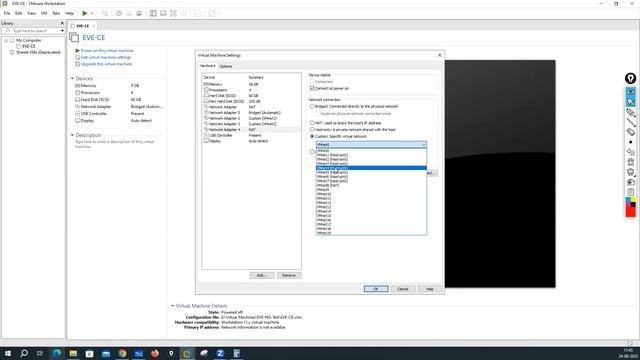Click the Add... button

click(x=262, y=276)
